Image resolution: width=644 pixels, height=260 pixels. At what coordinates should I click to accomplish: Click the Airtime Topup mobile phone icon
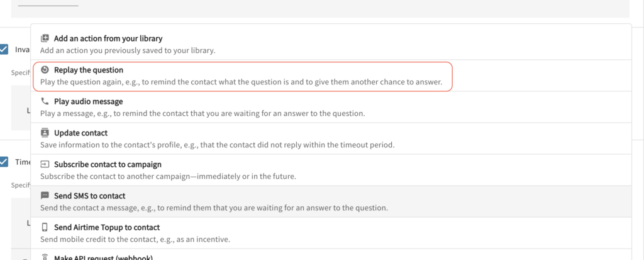coord(45,227)
